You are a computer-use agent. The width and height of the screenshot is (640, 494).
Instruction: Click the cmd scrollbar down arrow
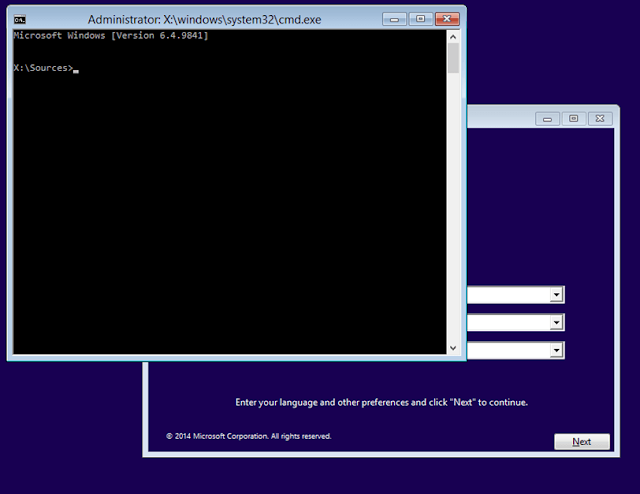(x=453, y=348)
